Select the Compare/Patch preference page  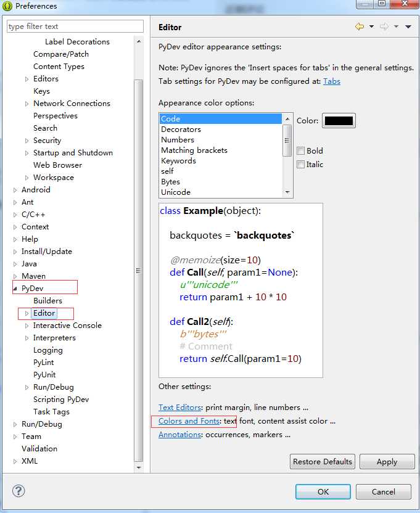(61, 54)
